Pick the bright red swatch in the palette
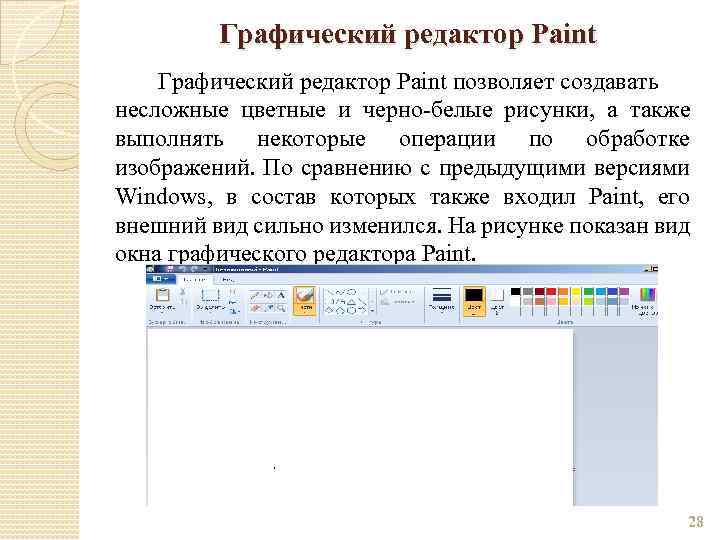This screenshot has height=540, width=720. point(551,292)
